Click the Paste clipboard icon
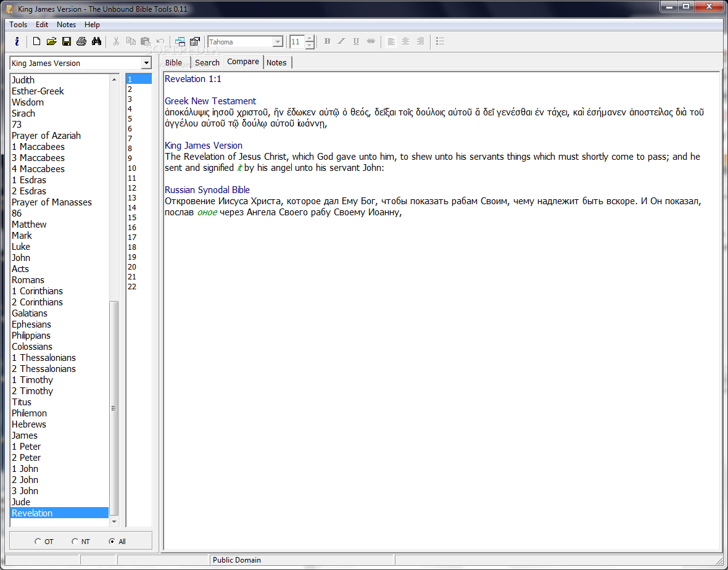 tap(146, 41)
